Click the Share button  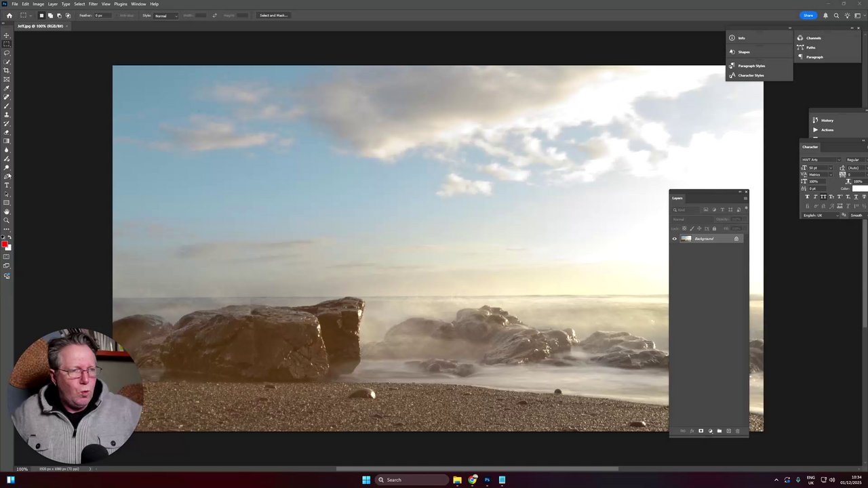pos(808,16)
